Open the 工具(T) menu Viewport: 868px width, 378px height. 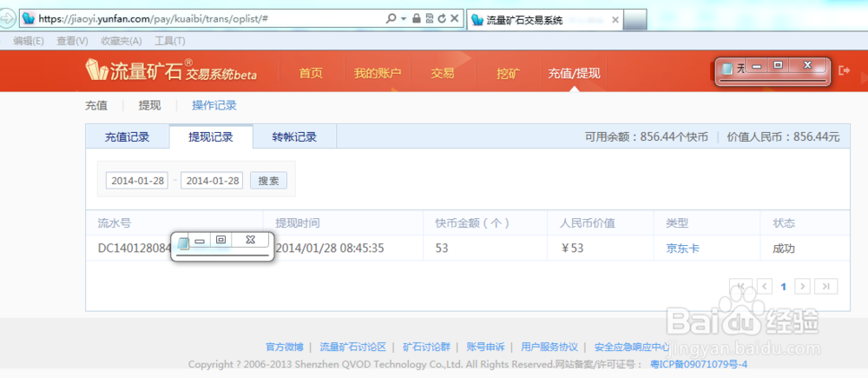point(169,41)
